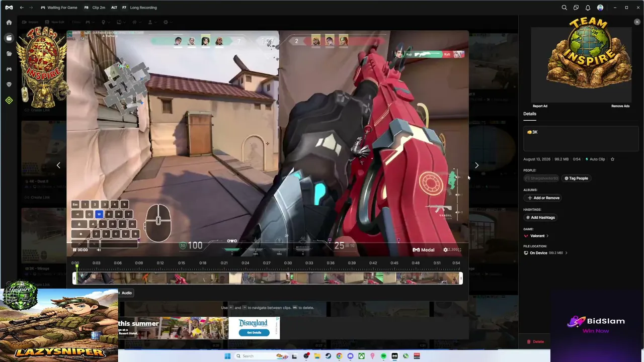This screenshot has width=644, height=362.
Task: Open the Games controller sidebar icon
Action: pyautogui.click(x=9, y=69)
